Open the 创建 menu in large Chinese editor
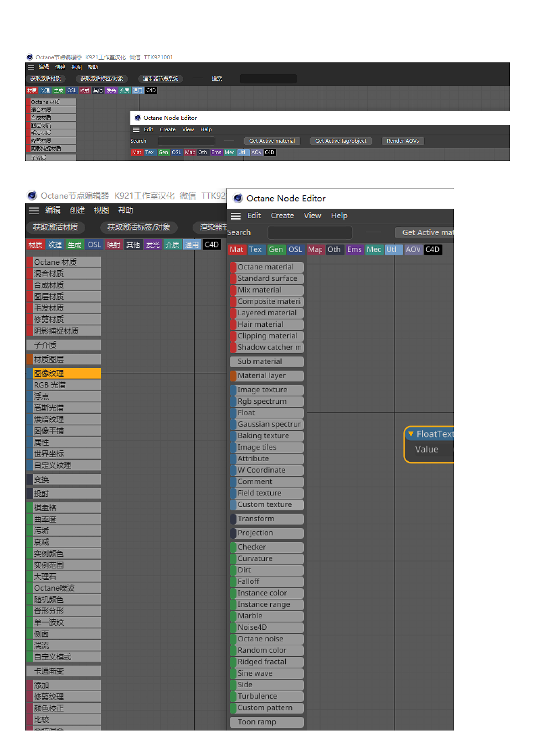This screenshot has width=535, height=756. point(77,210)
